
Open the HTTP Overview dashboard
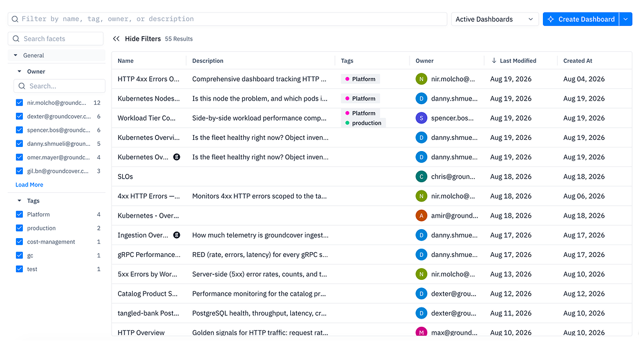click(x=141, y=332)
